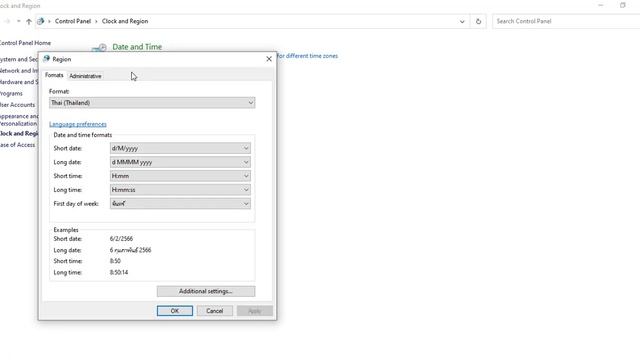
Task: Open the Programs category in sidebar
Action: 11,93
